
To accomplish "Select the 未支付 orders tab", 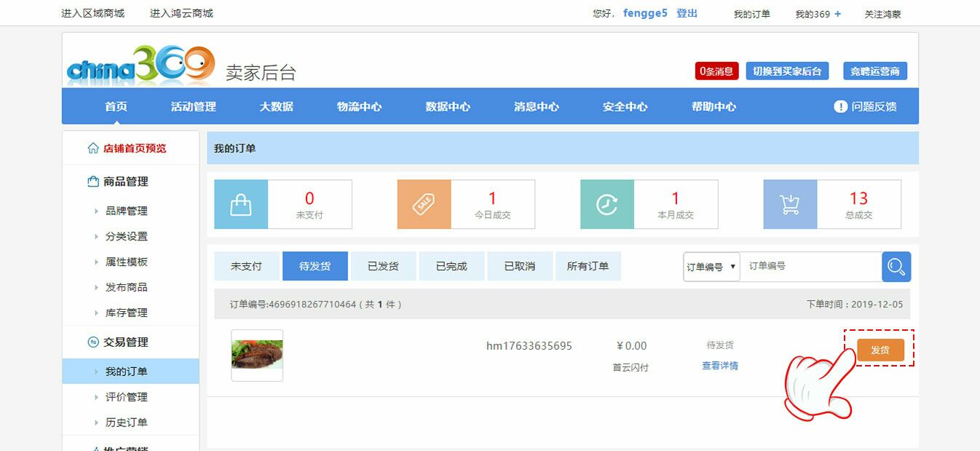I will click(x=246, y=267).
